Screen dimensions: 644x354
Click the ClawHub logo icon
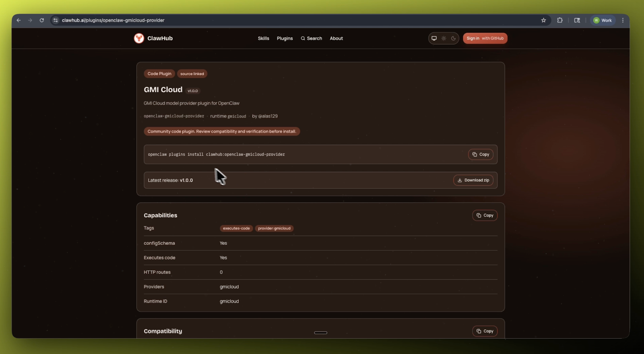[139, 38]
